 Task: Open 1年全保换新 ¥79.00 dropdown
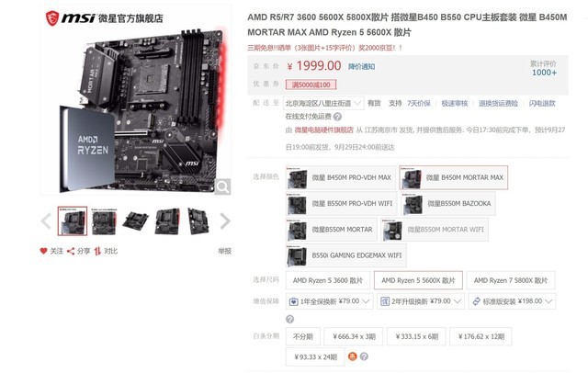pyautogui.click(x=329, y=301)
